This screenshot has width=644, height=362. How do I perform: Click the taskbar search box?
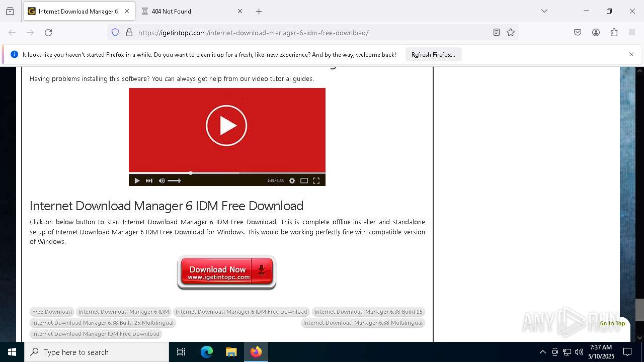pyautogui.click(x=97, y=352)
